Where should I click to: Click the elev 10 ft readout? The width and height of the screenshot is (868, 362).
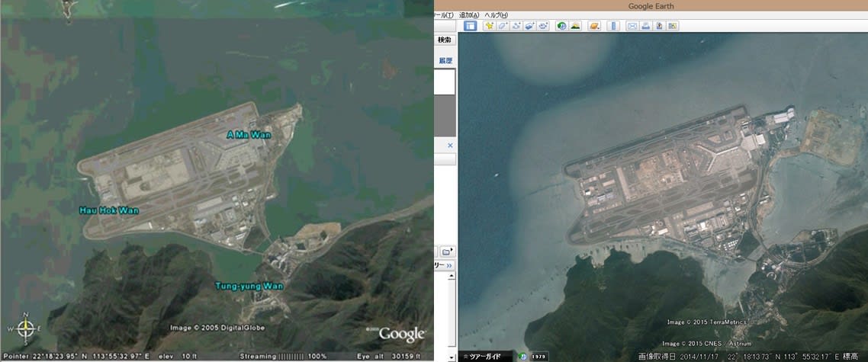pos(178,356)
